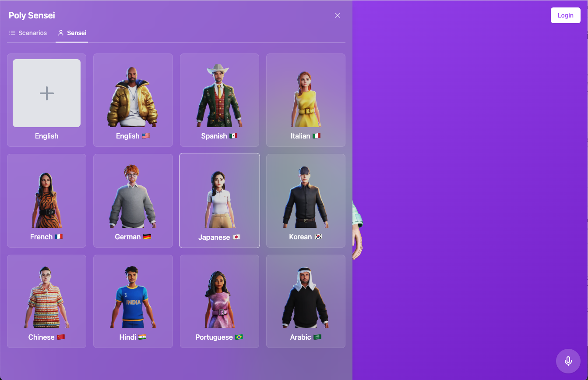The width and height of the screenshot is (588, 380).
Task: Click the plus icon to add custom sensei
Action: coord(46,93)
